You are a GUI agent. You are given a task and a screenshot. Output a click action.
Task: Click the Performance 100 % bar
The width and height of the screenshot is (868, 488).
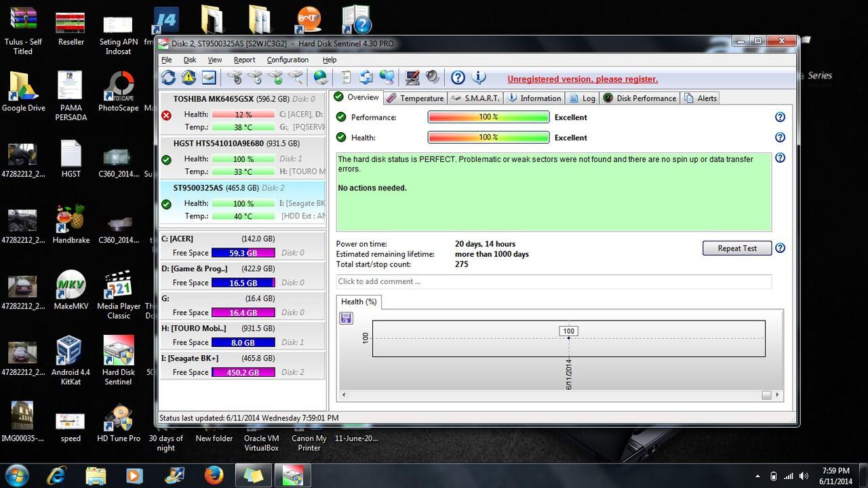488,117
